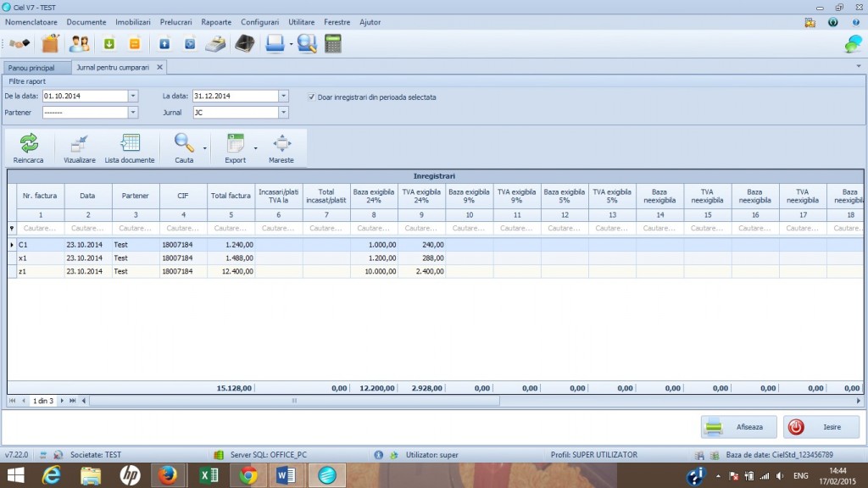The image size is (868, 488).
Task: Open the Export dropdown arrow
Action: [256, 148]
